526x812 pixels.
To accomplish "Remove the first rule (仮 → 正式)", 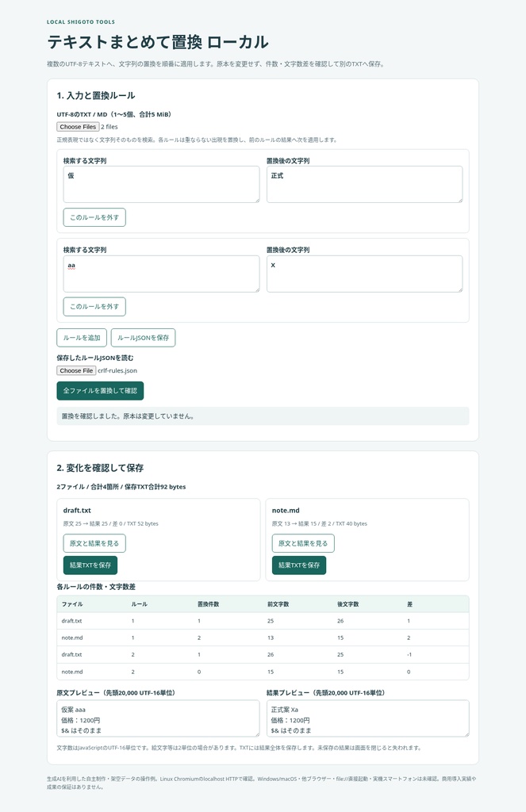I will (94, 217).
